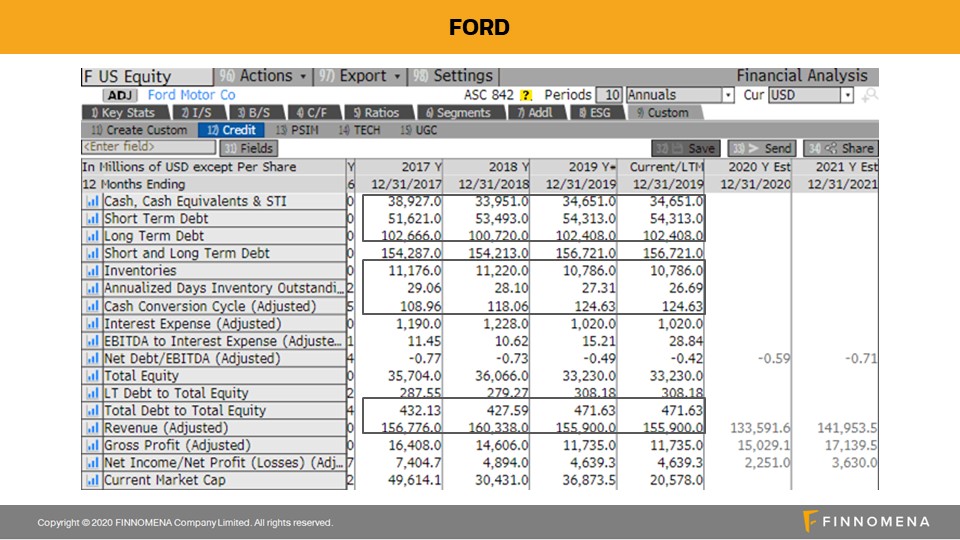Click the yellow help icon beside ASC 842

[526, 95]
